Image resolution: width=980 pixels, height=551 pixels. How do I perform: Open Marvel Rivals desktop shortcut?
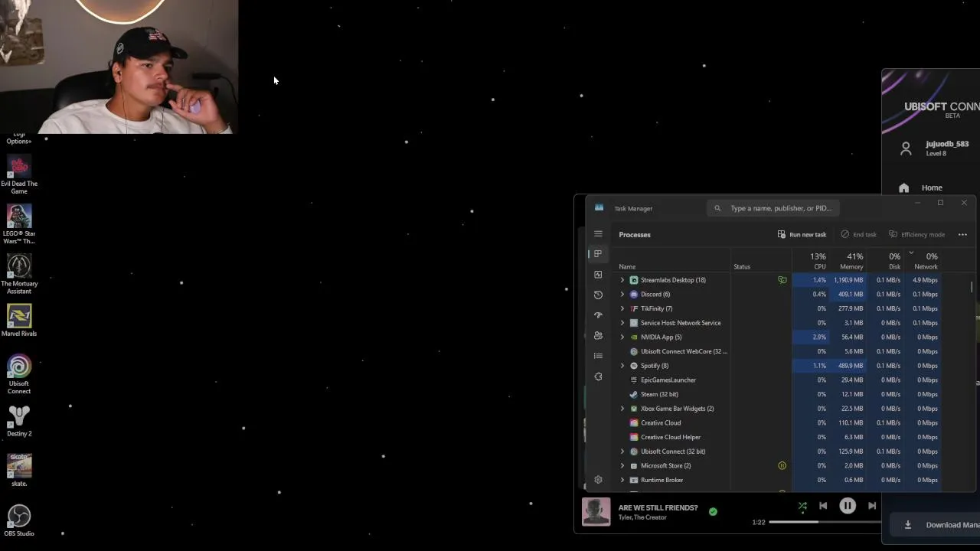(19, 321)
